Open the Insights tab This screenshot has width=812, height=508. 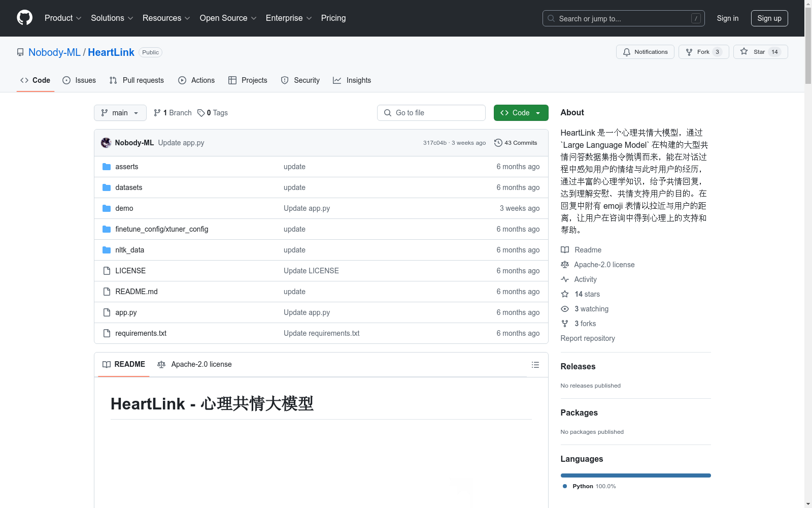(352, 80)
